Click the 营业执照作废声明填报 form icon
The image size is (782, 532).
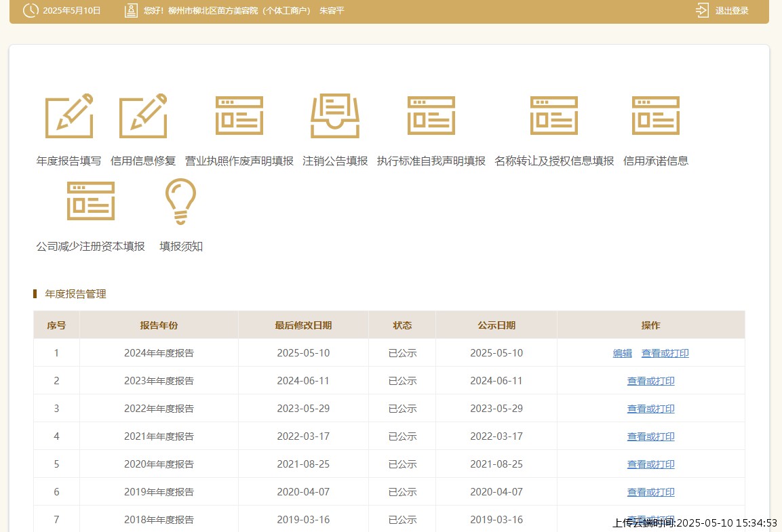pos(239,116)
